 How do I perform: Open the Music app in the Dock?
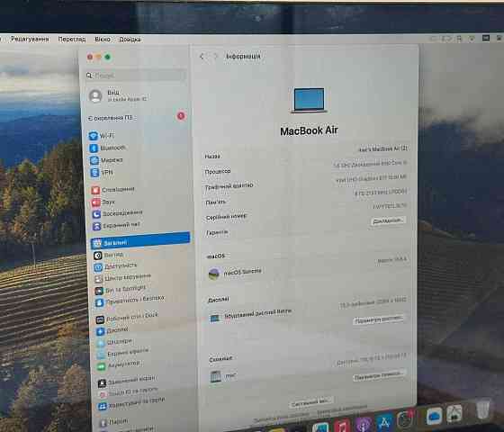coord(342,427)
